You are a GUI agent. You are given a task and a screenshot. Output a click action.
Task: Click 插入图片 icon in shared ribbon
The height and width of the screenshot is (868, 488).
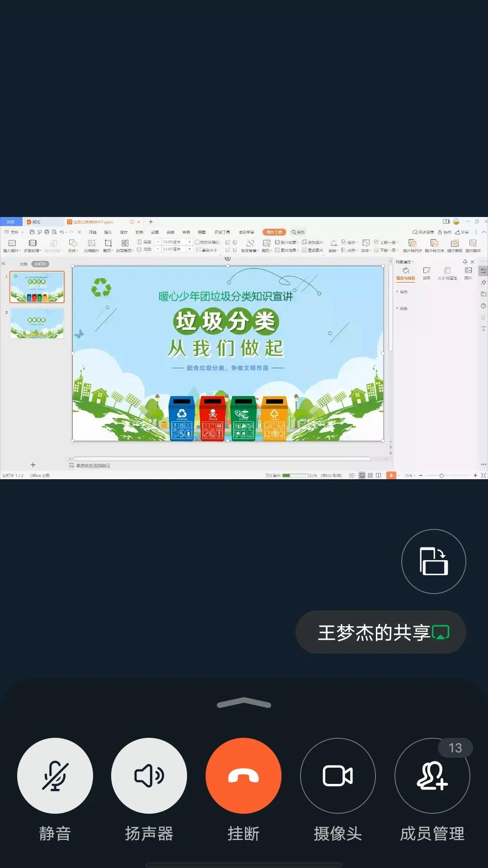click(x=12, y=245)
